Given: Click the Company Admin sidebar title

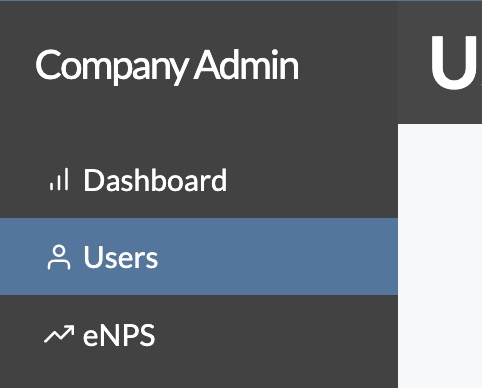Looking at the screenshot, I should (x=167, y=66).
